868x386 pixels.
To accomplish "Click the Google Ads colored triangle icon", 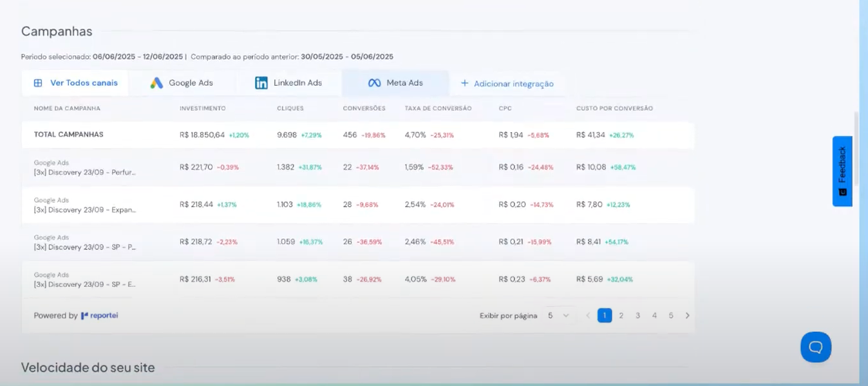I will click(156, 82).
